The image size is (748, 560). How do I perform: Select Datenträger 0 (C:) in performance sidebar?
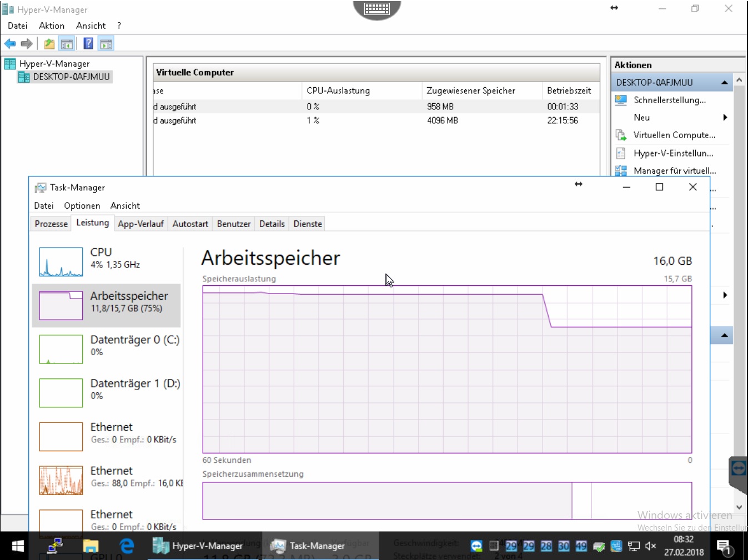point(106,349)
